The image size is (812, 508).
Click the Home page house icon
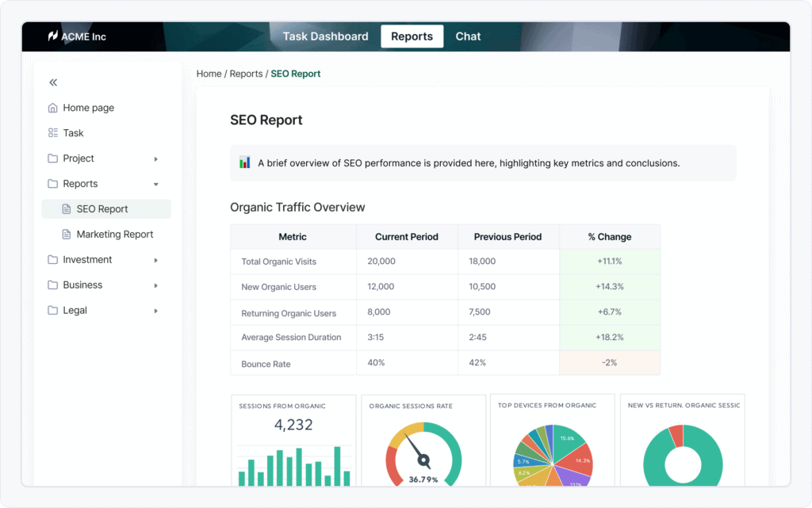pyautogui.click(x=53, y=108)
